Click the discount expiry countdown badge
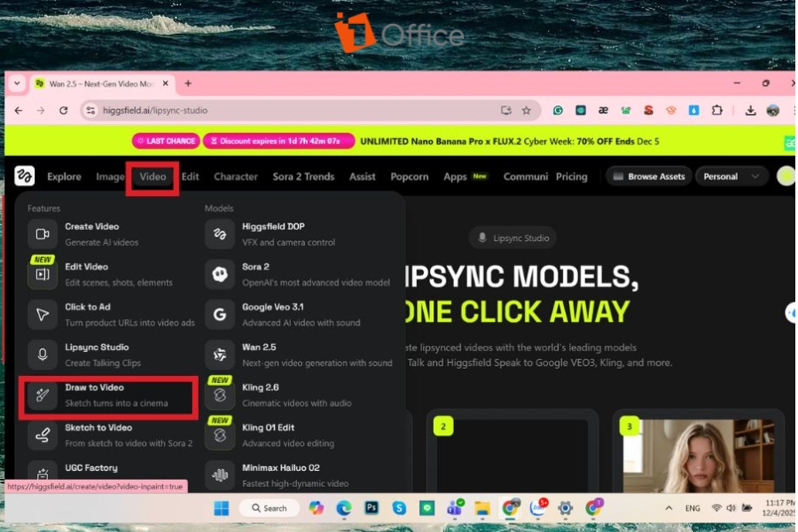This screenshot has width=798, height=532. pos(278,141)
